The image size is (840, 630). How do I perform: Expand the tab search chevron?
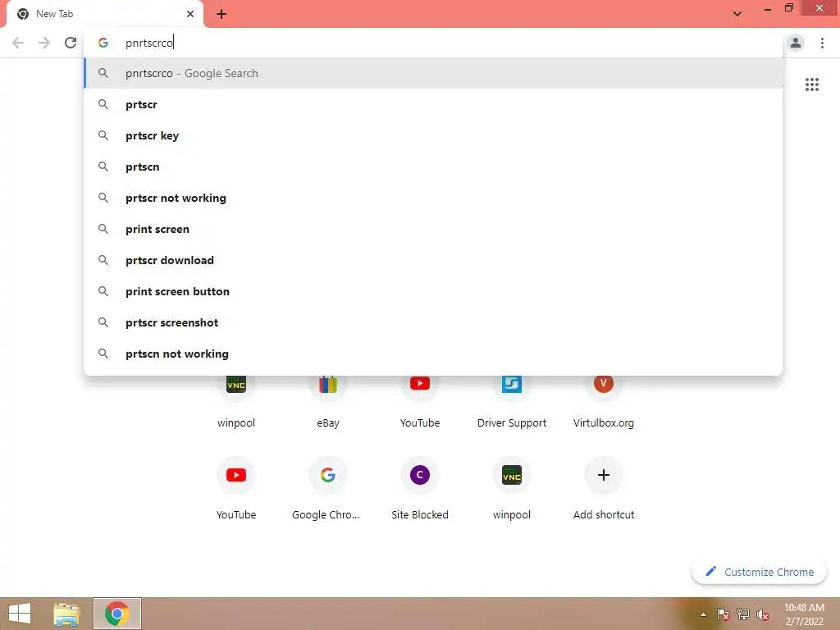[737, 14]
